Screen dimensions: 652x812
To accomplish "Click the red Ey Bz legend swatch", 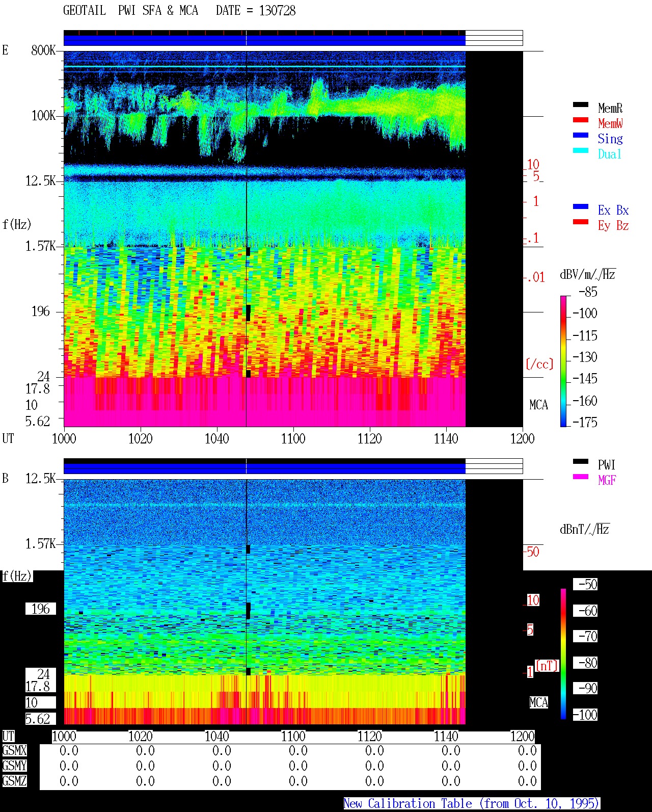I will click(x=581, y=222).
